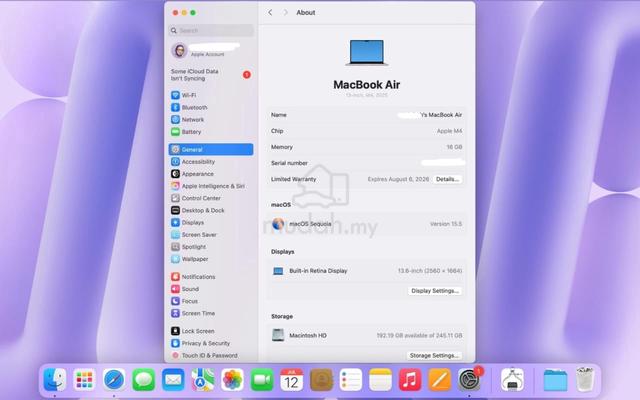Screen dimensions: 640x400
Task: Click the Trash icon in Dock
Action: pos(584,380)
